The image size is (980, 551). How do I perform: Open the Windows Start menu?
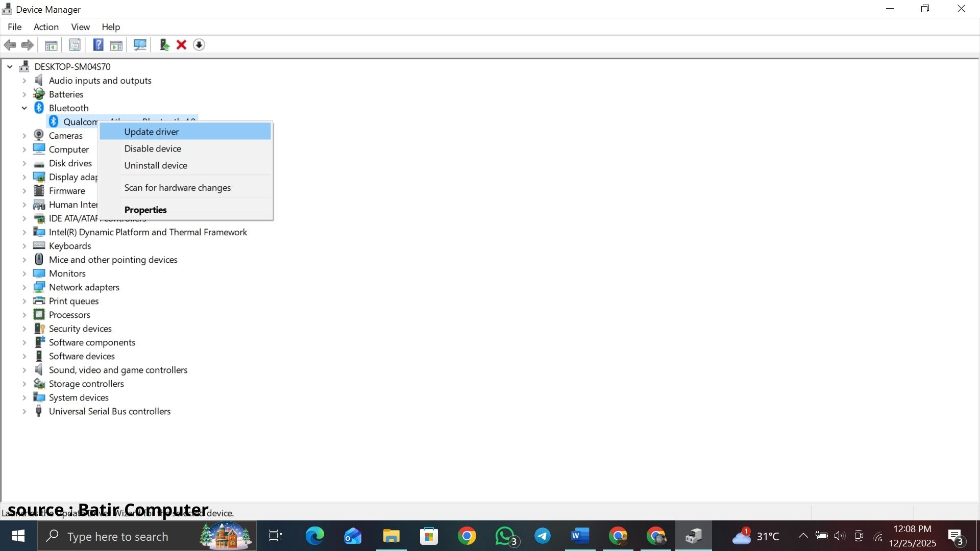click(x=18, y=536)
